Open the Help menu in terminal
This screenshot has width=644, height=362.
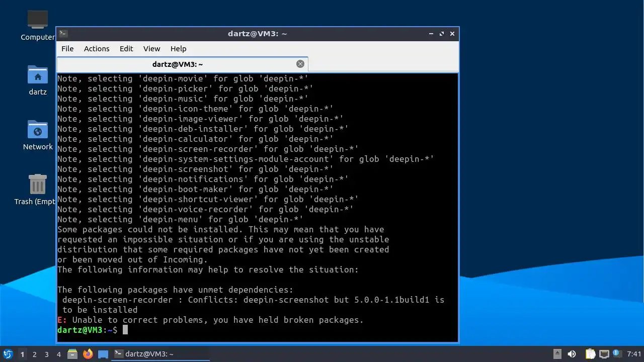pyautogui.click(x=178, y=49)
